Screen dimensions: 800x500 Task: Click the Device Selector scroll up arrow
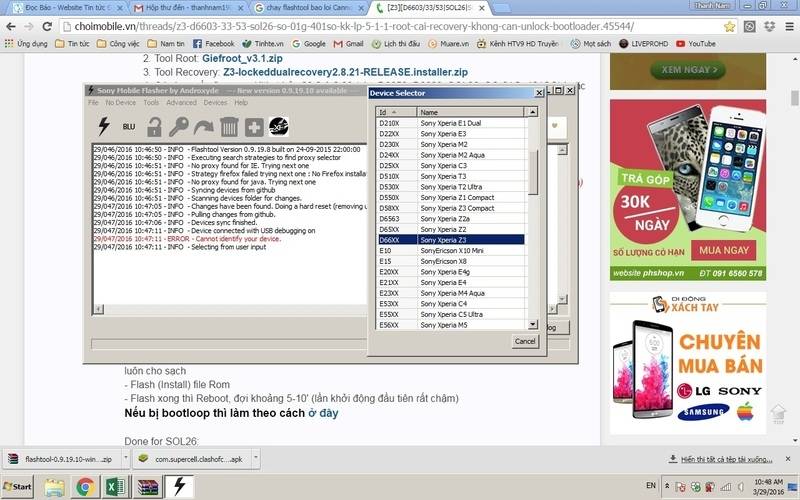click(533, 112)
